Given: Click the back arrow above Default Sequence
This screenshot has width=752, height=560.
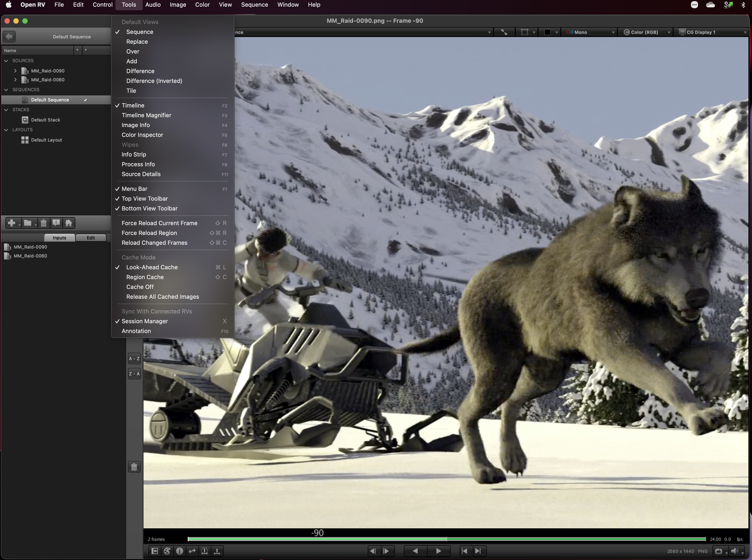Looking at the screenshot, I should 9,36.
